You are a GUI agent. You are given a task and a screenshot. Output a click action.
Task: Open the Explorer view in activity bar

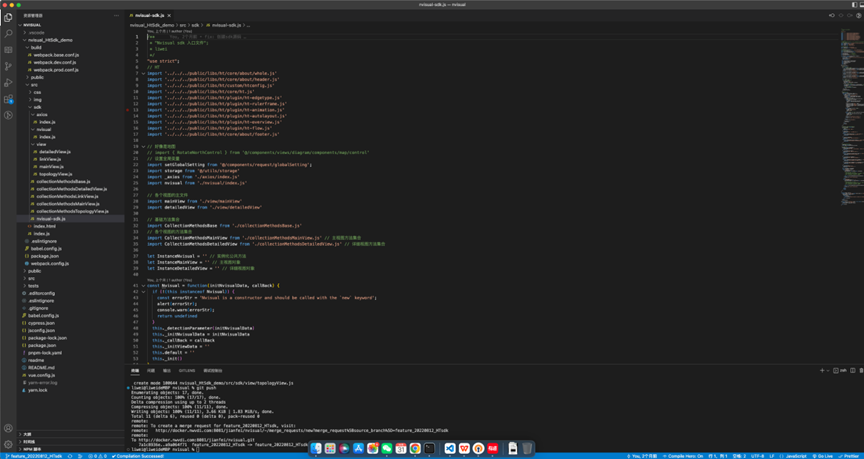point(8,17)
